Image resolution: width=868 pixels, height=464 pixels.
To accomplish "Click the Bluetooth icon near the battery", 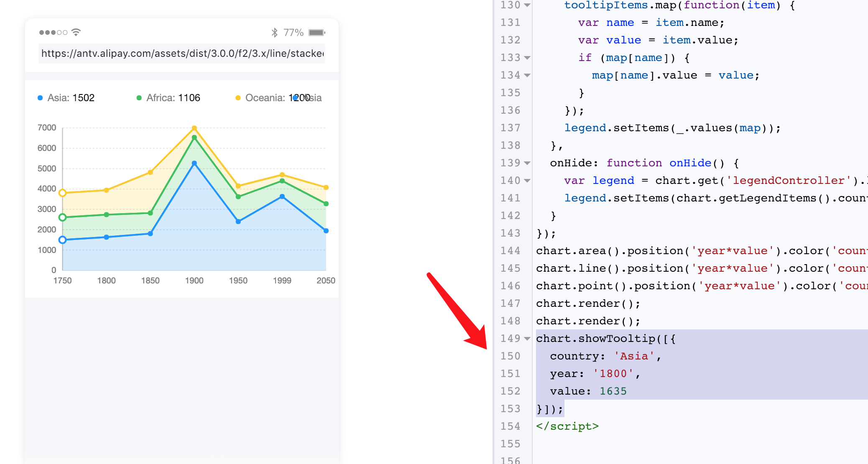I will 275,32.
